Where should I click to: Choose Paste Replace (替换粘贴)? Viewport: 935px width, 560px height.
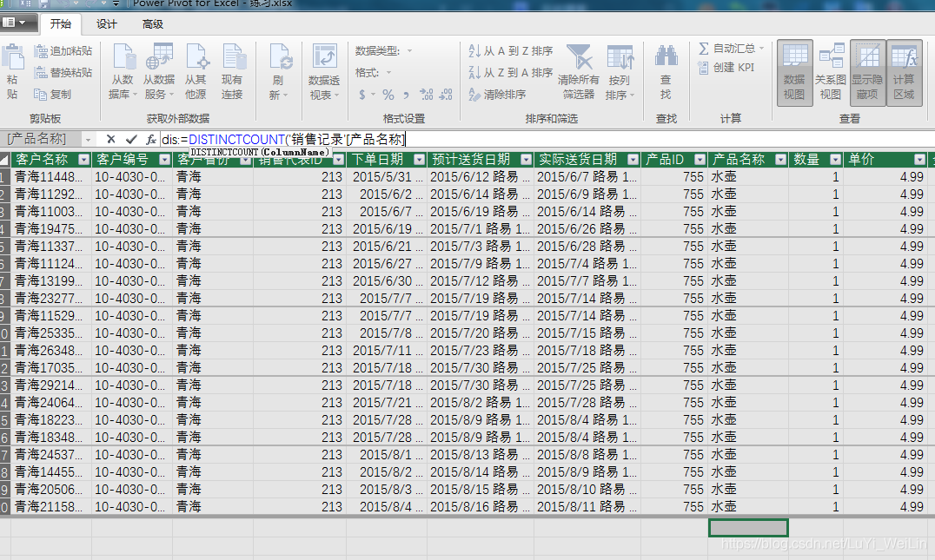tap(63, 73)
